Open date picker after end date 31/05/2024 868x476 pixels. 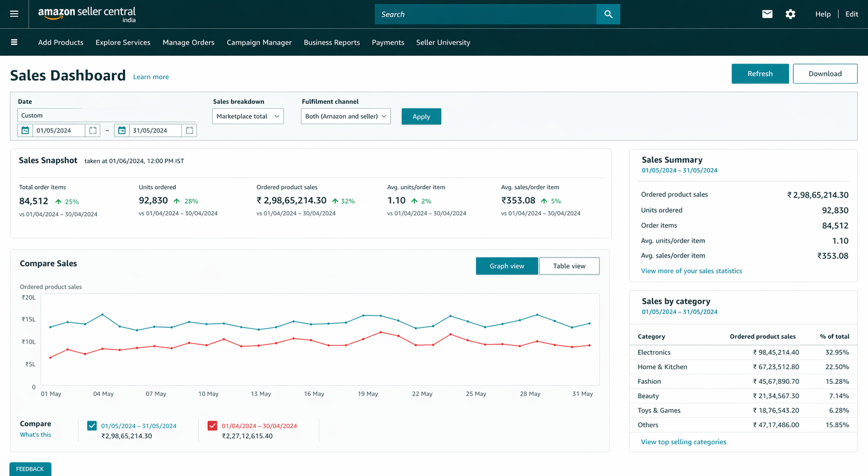(x=189, y=131)
